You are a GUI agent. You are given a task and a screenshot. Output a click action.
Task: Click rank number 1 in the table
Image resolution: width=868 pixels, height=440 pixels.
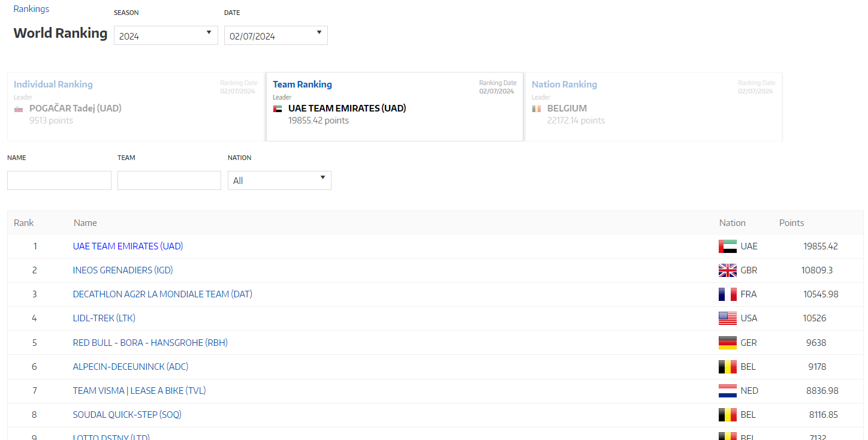[35, 246]
